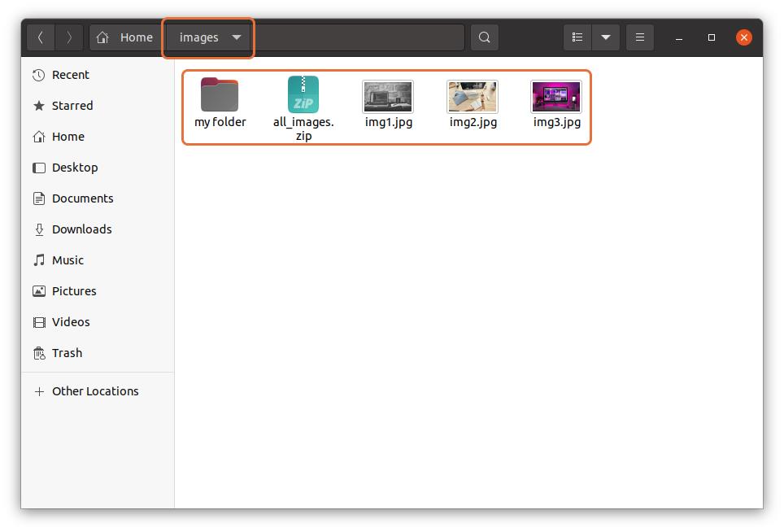Screen dimensions: 784x532
Task: Go forward with the right arrow button
Action: 69,37
